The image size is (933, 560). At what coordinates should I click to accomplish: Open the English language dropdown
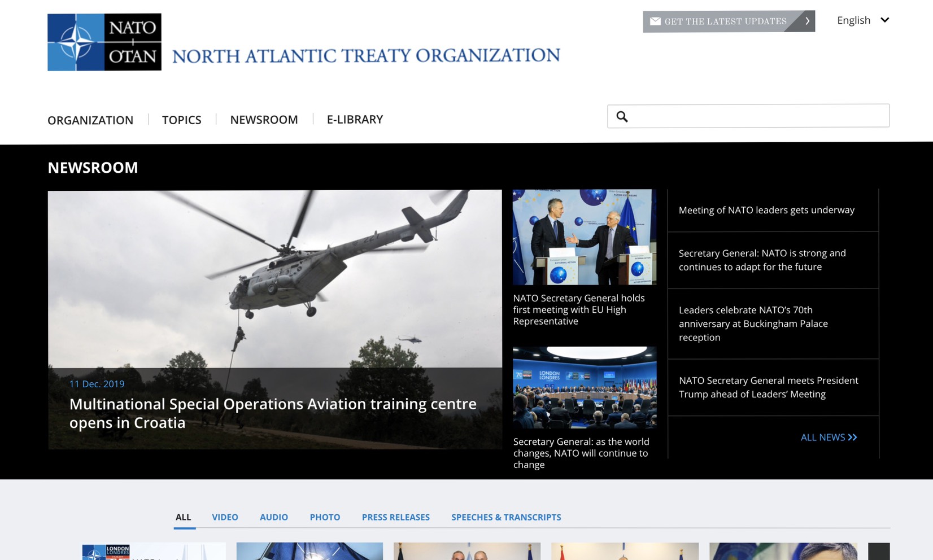tap(863, 20)
